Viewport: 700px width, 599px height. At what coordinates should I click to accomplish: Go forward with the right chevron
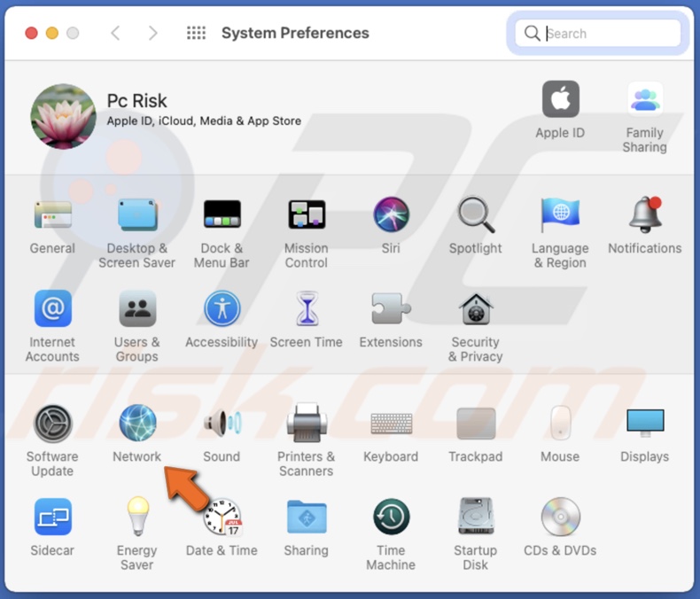tap(153, 33)
